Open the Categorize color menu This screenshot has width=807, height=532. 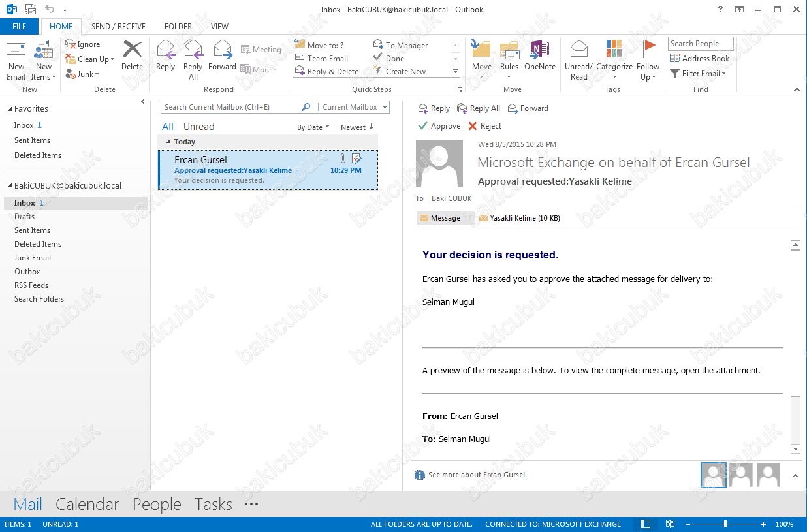pyautogui.click(x=614, y=61)
